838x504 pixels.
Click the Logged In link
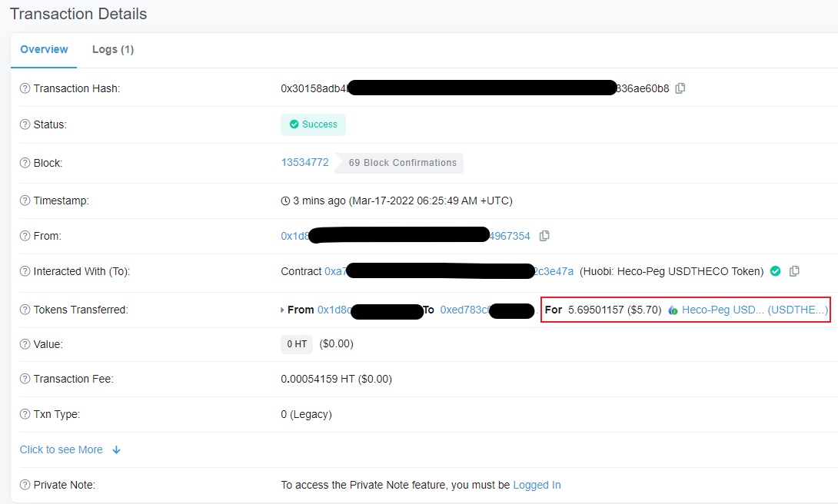[537, 485]
